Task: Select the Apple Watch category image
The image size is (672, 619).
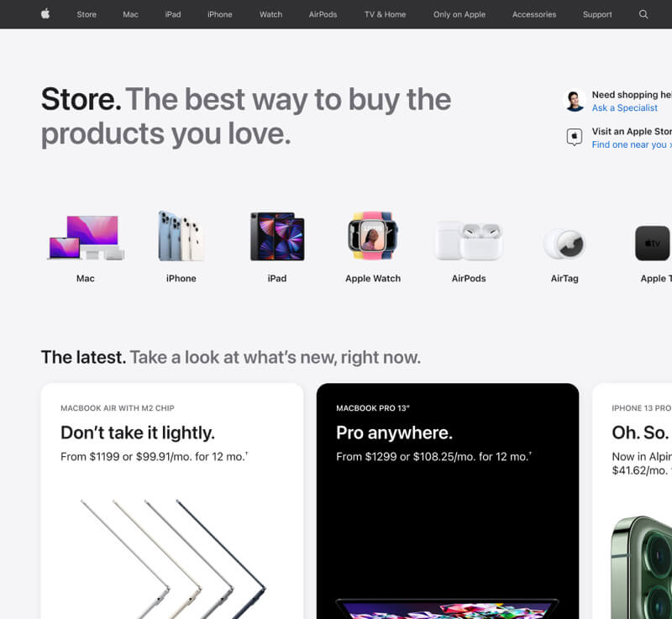Action: [x=373, y=236]
